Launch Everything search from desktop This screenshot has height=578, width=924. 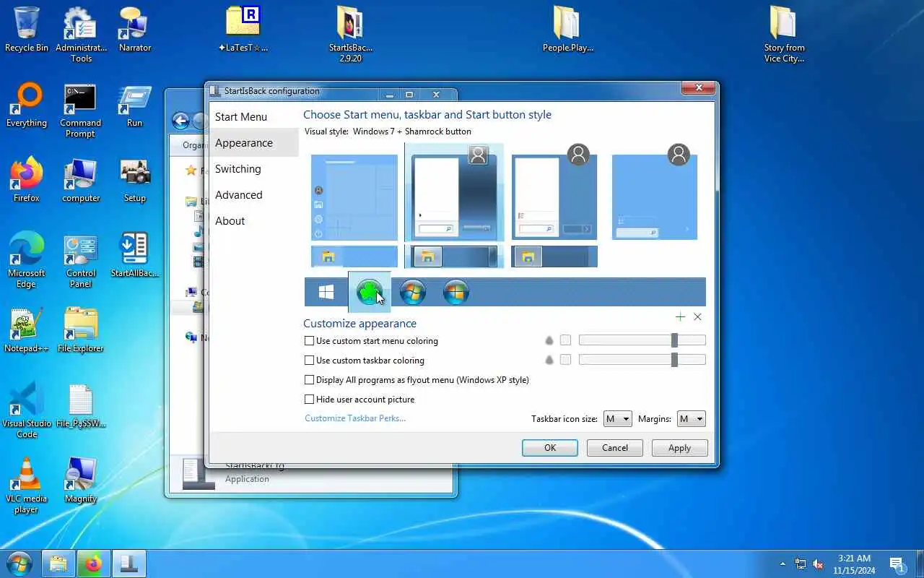click(27, 105)
